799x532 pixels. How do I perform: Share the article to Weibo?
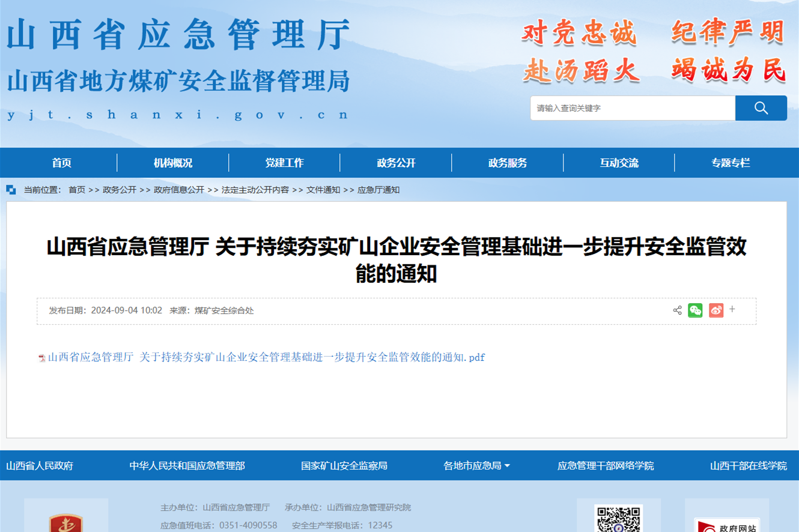pos(715,310)
